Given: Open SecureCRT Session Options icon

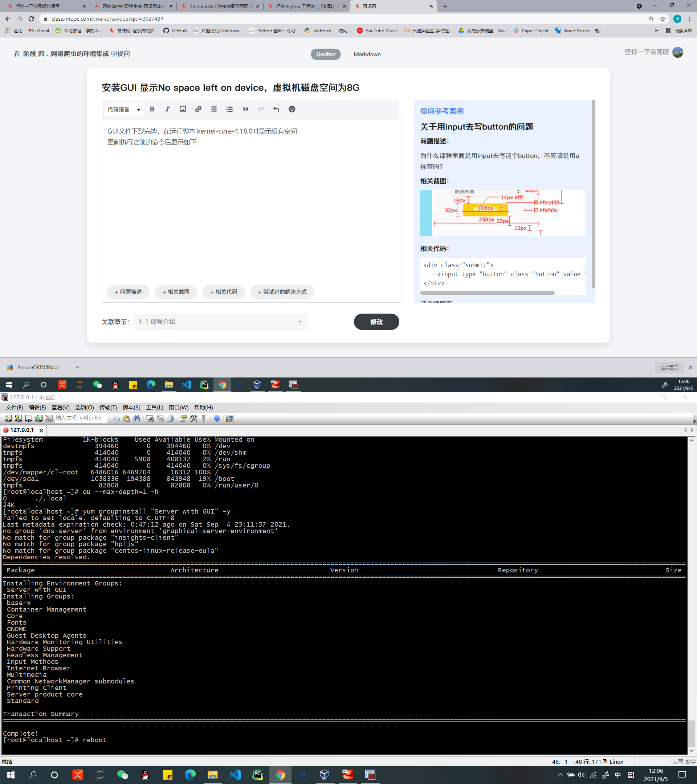Looking at the screenshot, I should (183, 418).
